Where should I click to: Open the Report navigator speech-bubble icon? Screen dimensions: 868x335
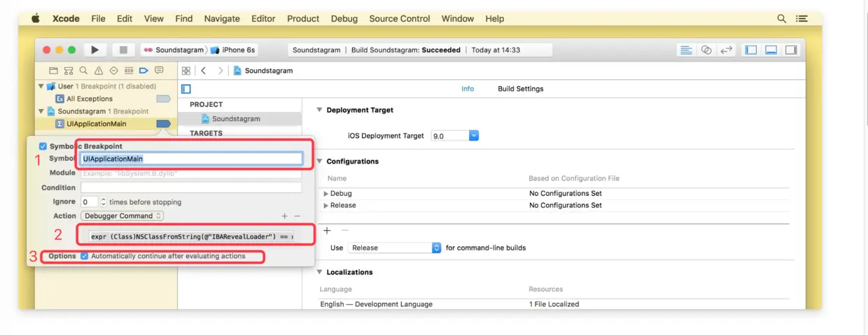159,71
